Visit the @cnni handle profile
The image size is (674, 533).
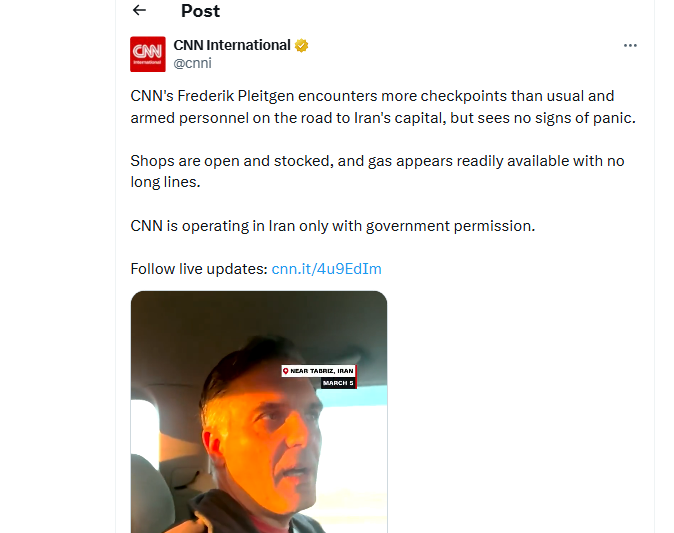click(x=193, y=63)
